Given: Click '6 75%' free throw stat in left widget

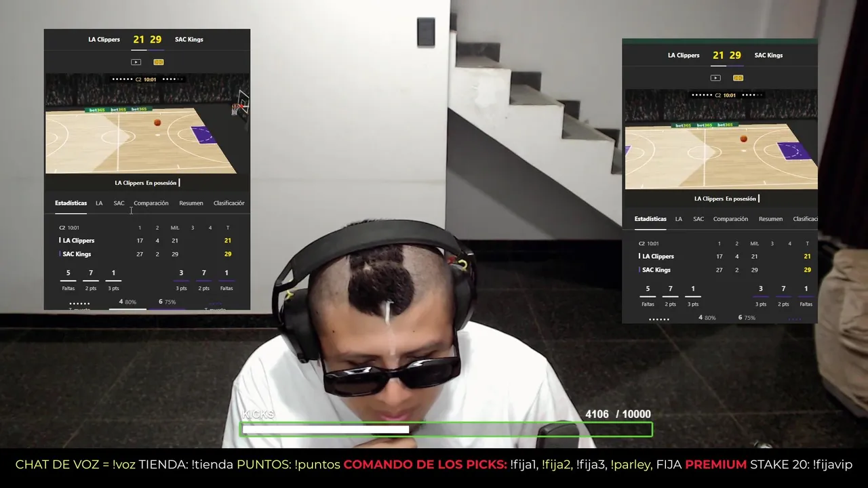Looking at the screenshot, I should point(167,302).
